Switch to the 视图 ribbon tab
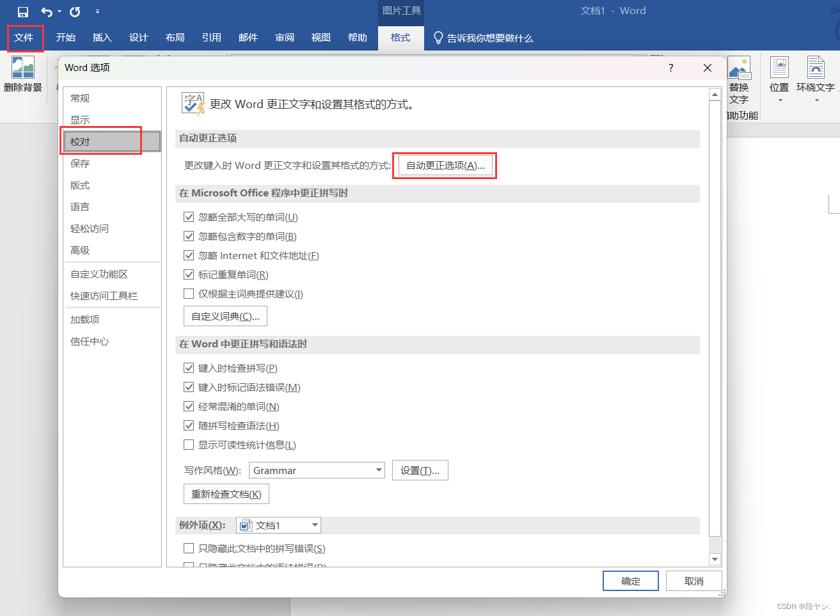The width and height of the screenshot is (840, 616). point(321,38)
